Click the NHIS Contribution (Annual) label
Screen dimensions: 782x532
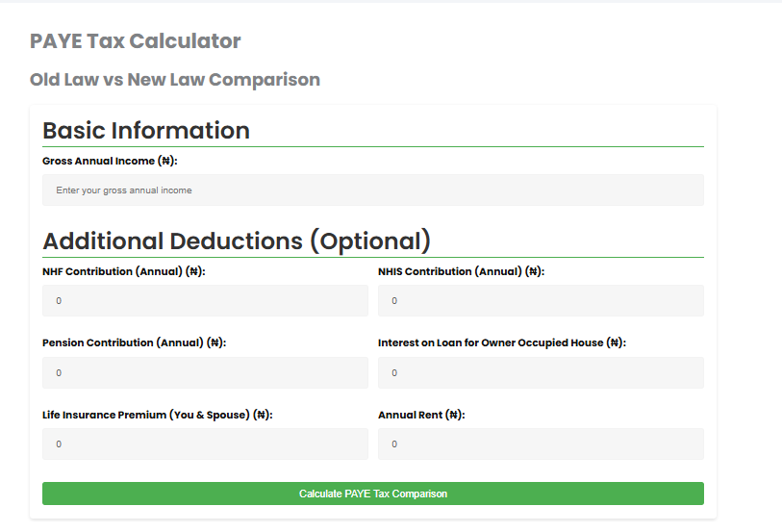click(x=461, y=271)
